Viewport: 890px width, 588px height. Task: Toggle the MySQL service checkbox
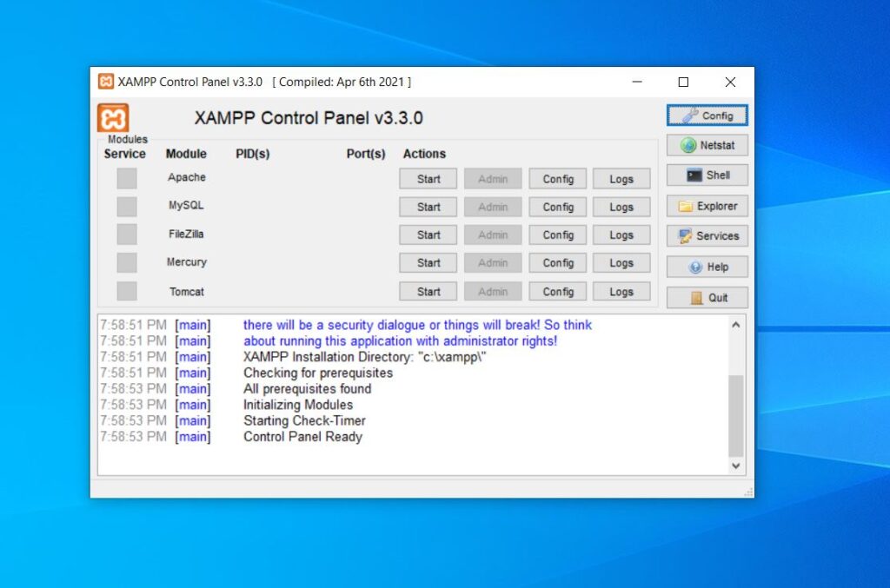point(127,207)
